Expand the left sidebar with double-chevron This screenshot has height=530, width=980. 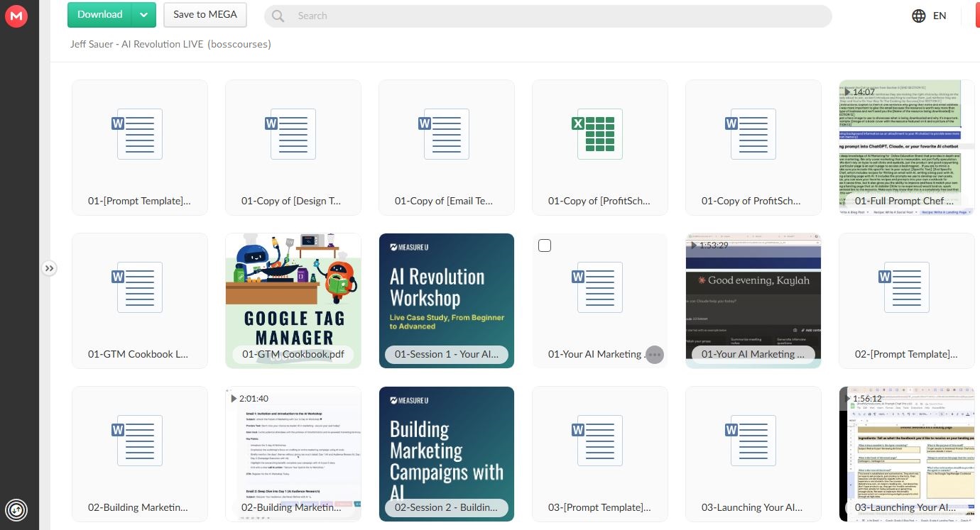point(48,268)
